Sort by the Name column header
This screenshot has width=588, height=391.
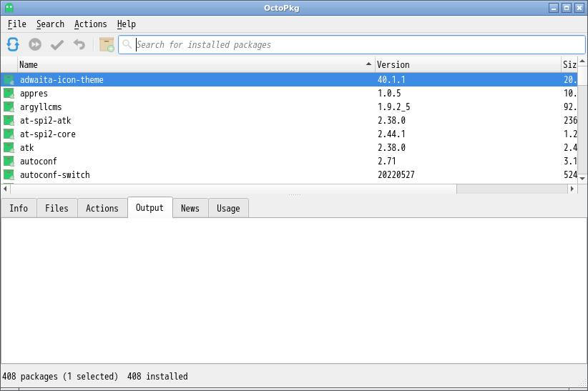[x=196, y=64]
